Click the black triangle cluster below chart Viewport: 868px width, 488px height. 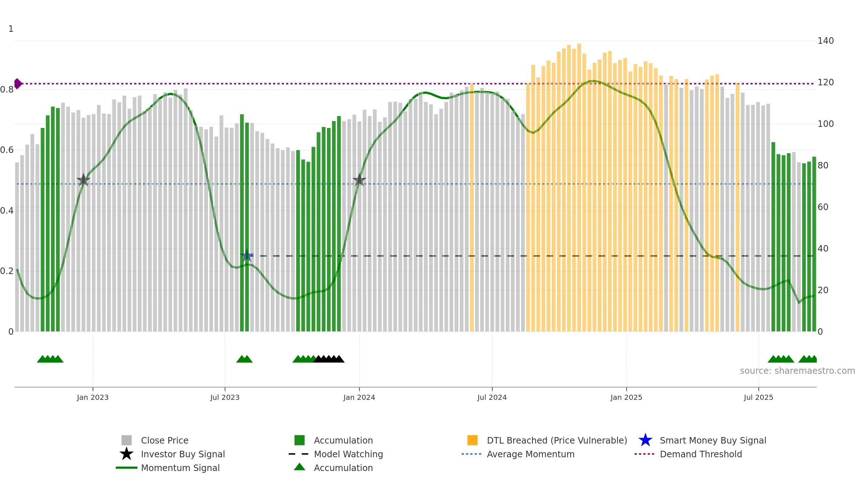pyautogui.click(x=329, y=359)
